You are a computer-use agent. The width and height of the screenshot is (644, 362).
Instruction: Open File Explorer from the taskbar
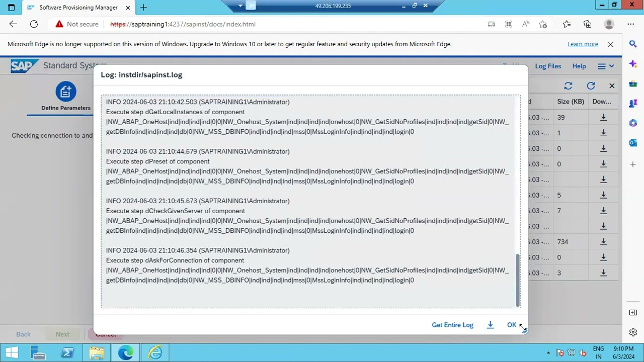(97, 353)
